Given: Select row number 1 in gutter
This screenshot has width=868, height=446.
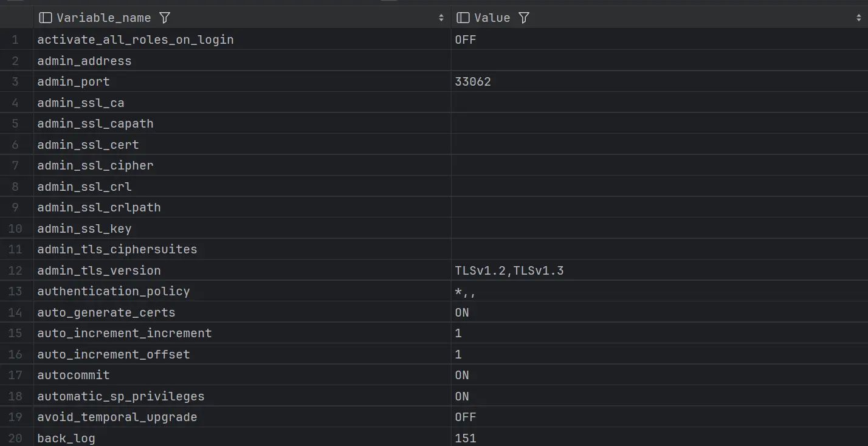Looking at the screenshot, I should pyautogui.click(x=15, y=39).
